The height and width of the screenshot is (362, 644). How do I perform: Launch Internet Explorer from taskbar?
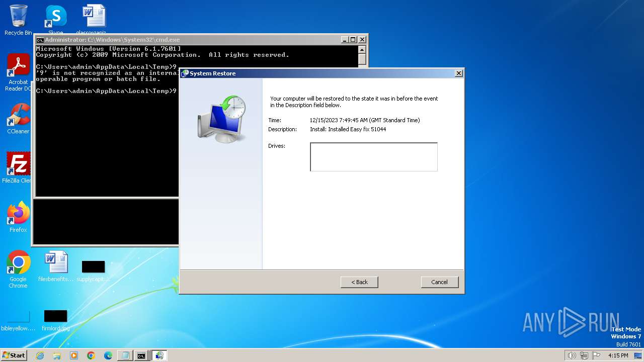point(40,355)
